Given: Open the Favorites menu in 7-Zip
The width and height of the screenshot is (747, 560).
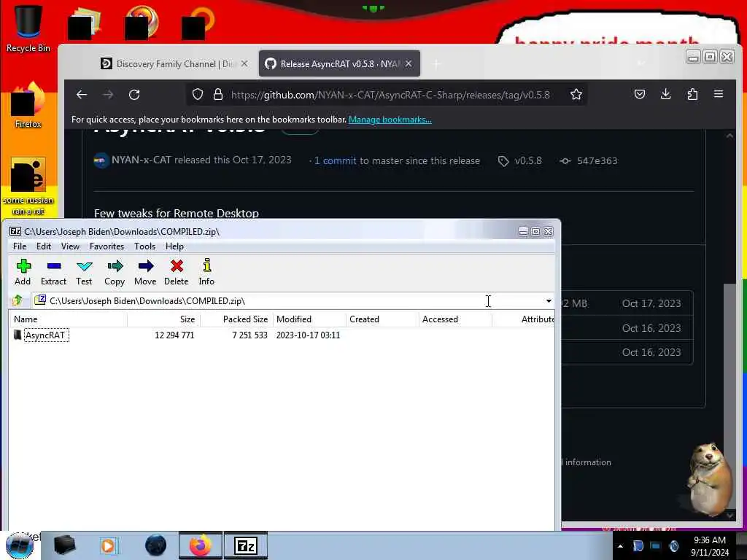Looking at the screenshot, I should 107,246.
